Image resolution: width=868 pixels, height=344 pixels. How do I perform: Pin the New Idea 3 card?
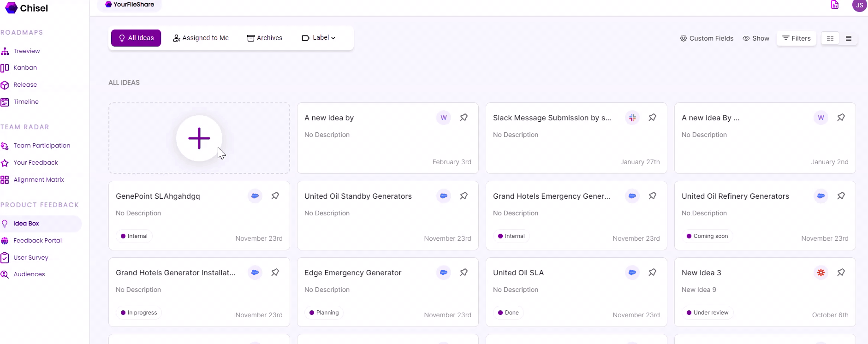click(841, 273)
